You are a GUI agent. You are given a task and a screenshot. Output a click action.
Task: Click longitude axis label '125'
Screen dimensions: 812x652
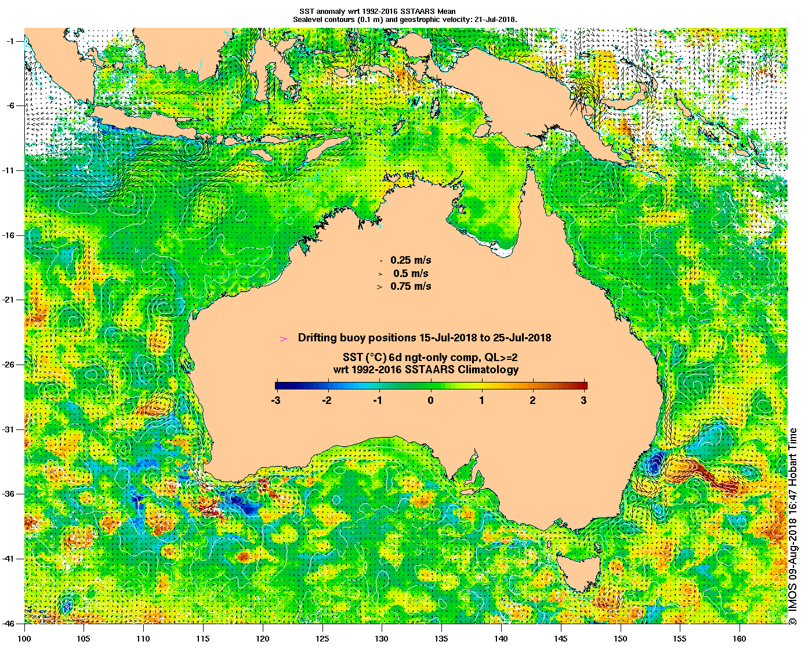tap(322, 639)
